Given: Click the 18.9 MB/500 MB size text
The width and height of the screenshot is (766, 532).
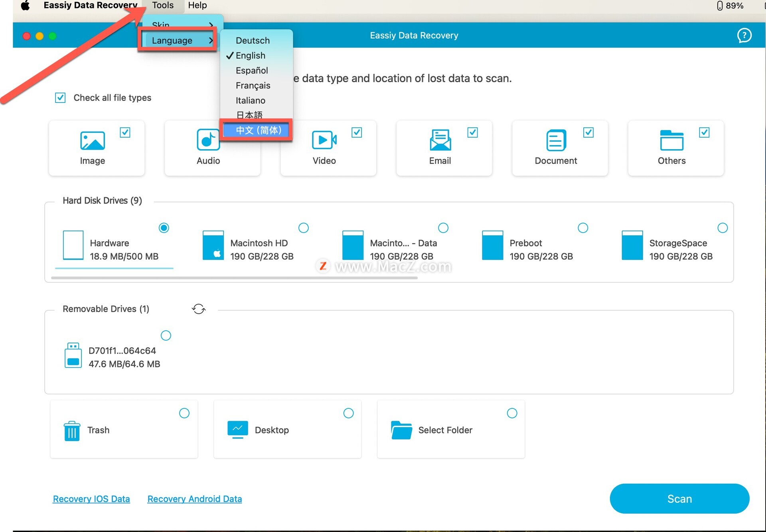Looking at the screenshot, I should point(124,256).
